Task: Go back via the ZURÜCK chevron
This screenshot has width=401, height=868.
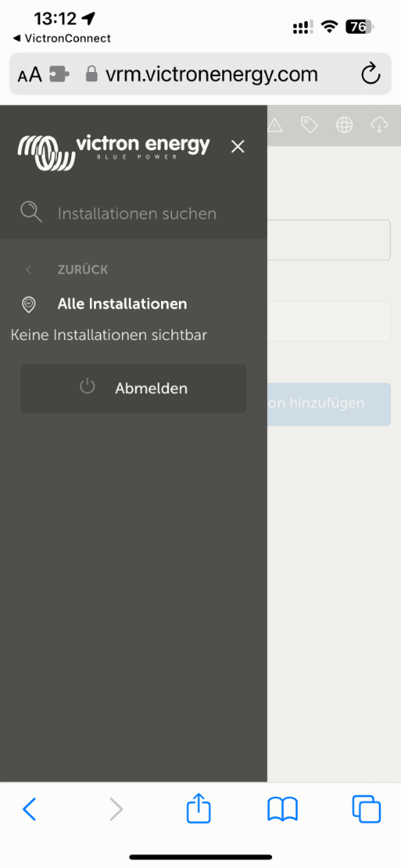Action: coord(29,270)
